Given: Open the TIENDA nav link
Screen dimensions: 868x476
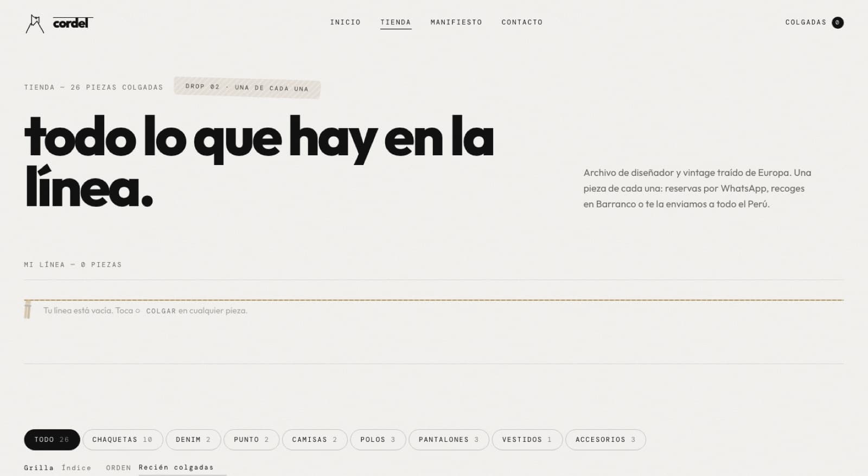Looking at the screenshot, I should 395,22.
